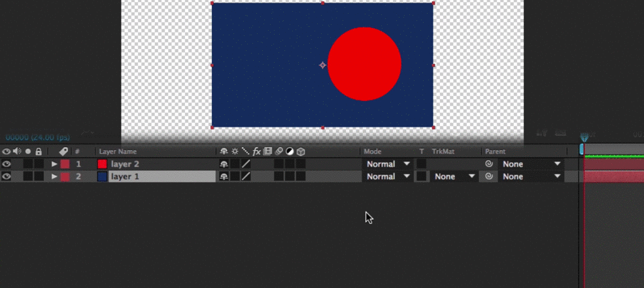Open TrkMat dropdown for layer 1

(x=454, y=176)
